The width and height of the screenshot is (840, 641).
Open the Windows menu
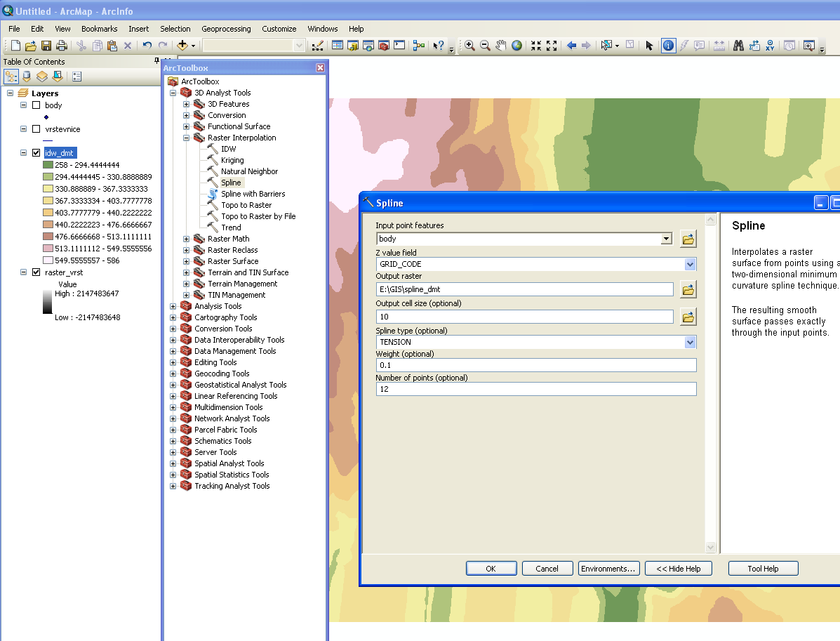click(x=323, y=29)
